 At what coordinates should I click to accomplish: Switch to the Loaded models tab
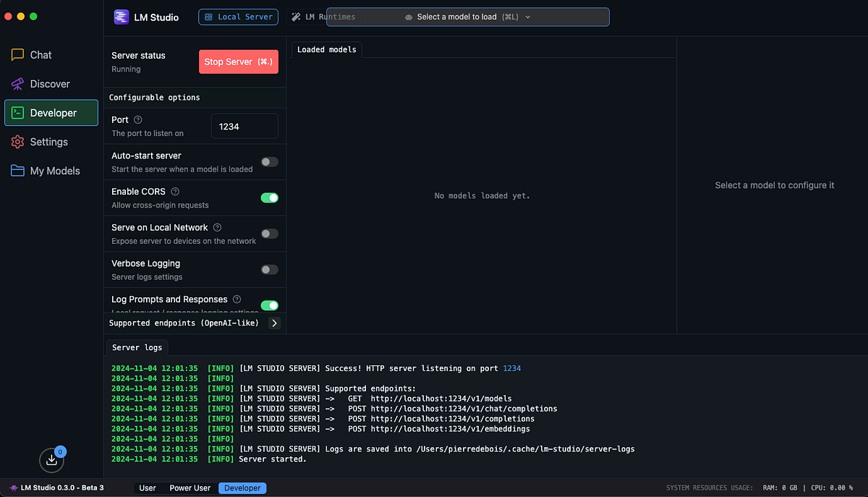(x=325, y=49)
